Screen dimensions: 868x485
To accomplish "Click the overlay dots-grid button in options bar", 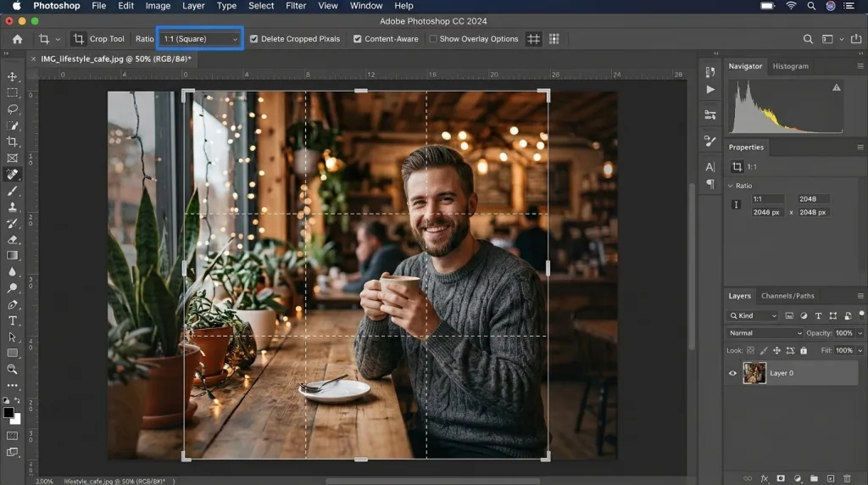I will coord(554,39).
